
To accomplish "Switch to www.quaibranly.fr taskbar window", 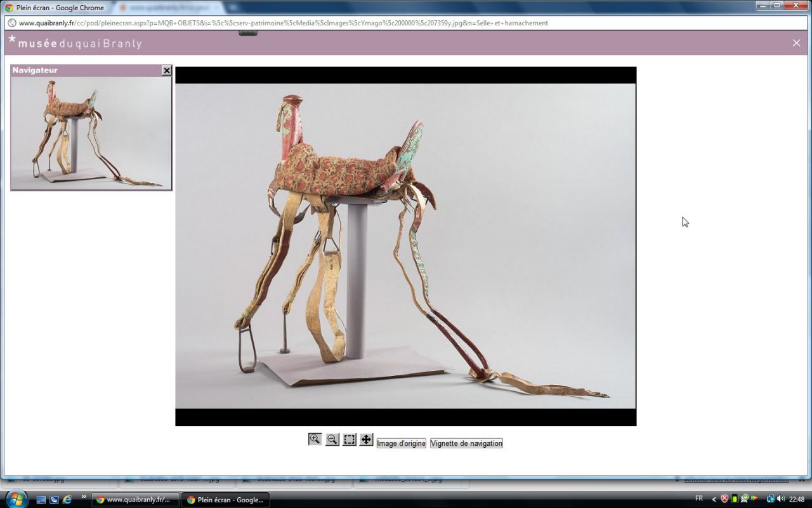I will pos(134,500).
